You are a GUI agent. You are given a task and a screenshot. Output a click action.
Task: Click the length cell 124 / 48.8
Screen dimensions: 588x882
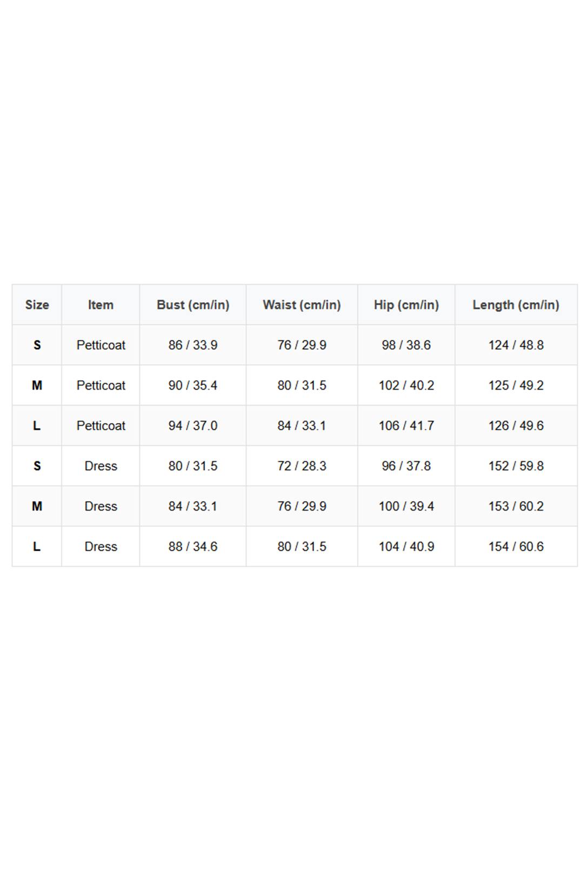[x=516, y=345]
